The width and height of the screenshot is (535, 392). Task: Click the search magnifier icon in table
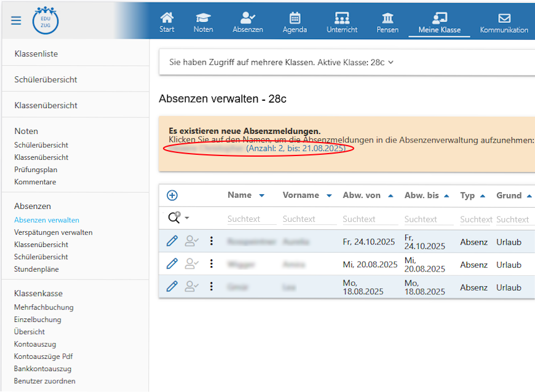[174, 218]
